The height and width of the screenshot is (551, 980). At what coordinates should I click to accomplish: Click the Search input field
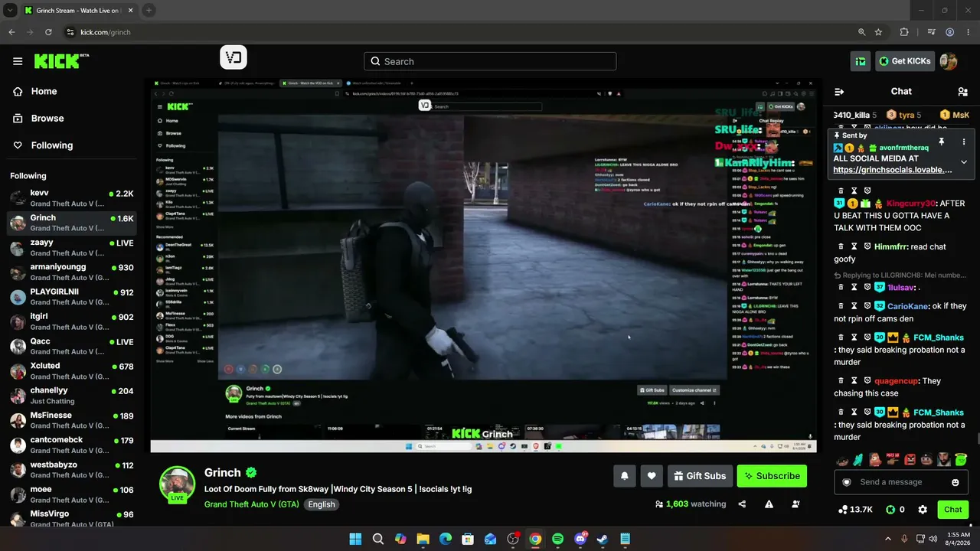[490, 61]
